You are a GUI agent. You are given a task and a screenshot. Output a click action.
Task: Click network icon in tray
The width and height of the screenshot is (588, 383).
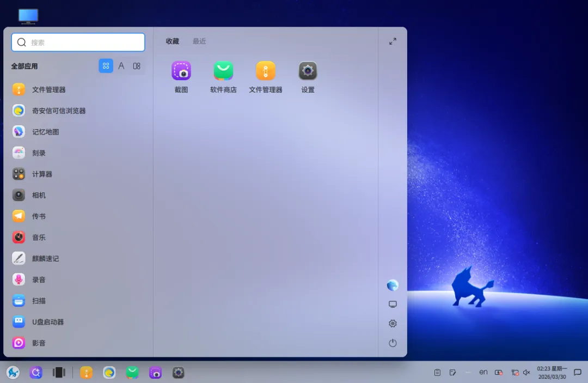515,373
